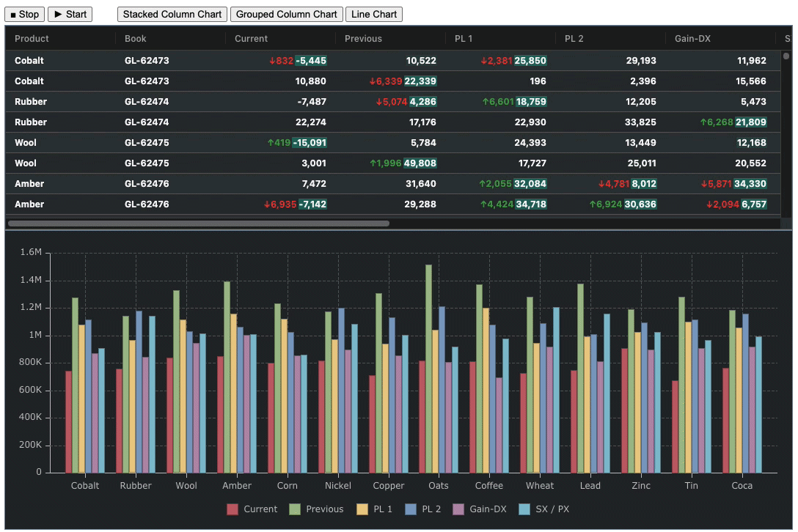Click the 25,011 PL 2 value cell
The image size is (798, 532).
pyautogui.click(x=610, y=163)
